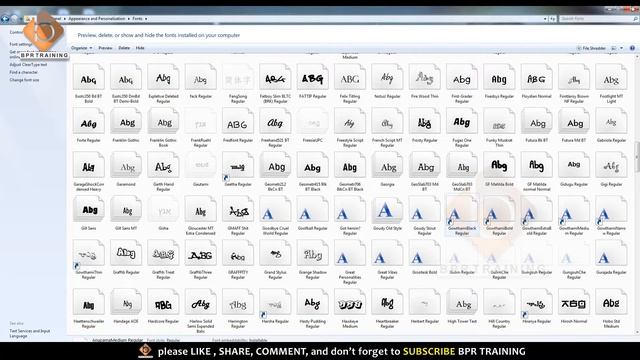Select the Gisha font icon
The width and height of the screenshot is (640, 360).
[x=163, y=210]
